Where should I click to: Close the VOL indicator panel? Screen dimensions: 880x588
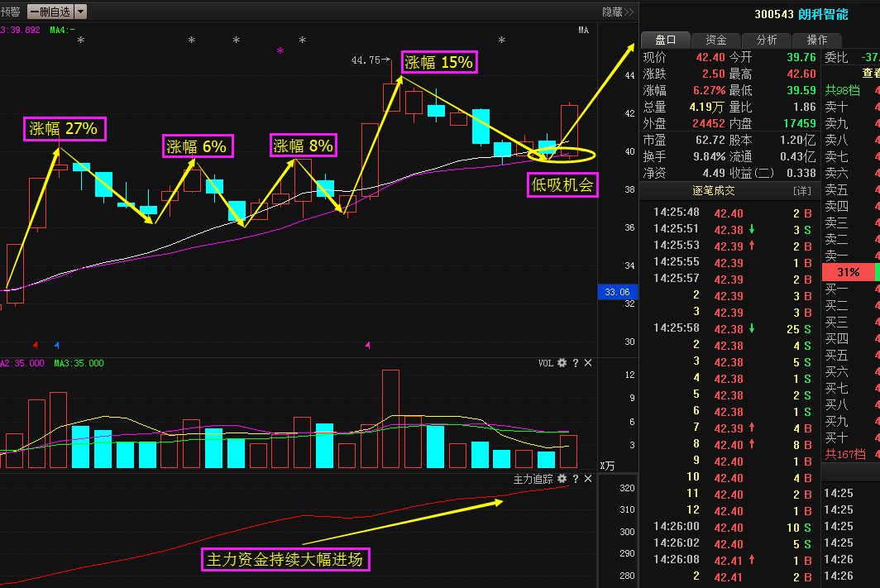[588, 363]
